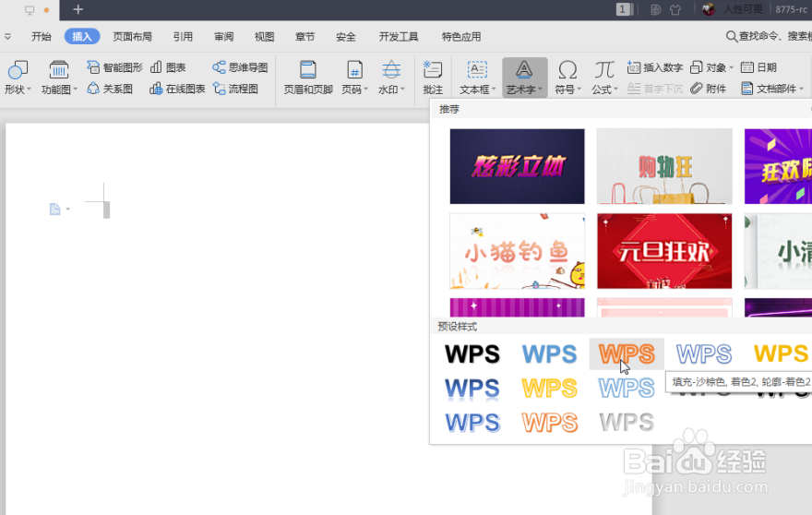Viewport: 812px width, 515px height.
Task: Insert a 思维导图 mind map
Action: pyautogui.click(x=240, y=67)
